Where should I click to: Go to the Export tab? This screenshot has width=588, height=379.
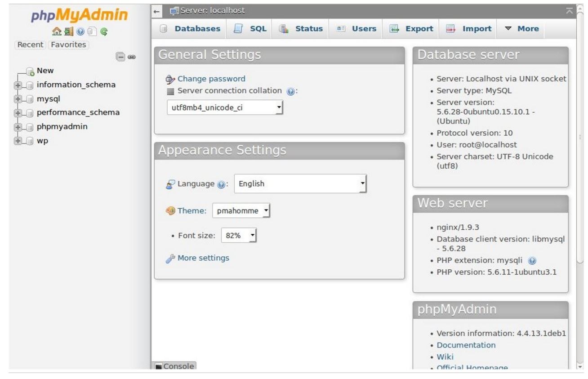pos(411,29)
